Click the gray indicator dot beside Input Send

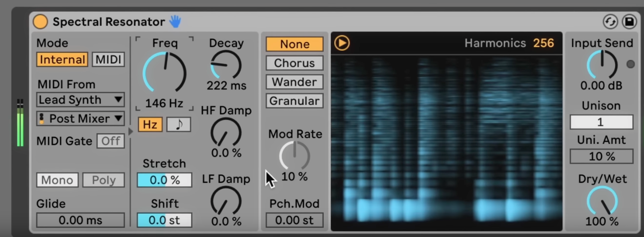[630, 64]
